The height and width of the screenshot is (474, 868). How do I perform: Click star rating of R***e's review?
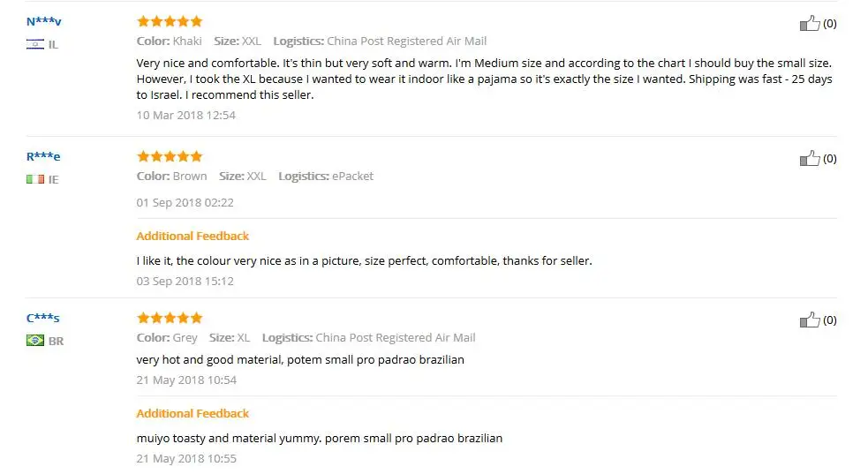coord(170,156)
